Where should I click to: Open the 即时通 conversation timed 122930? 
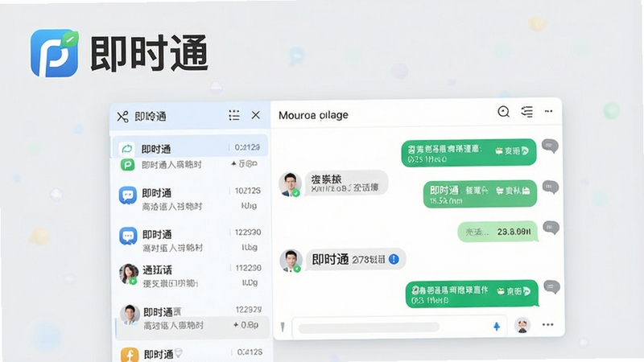click(190, 240)
